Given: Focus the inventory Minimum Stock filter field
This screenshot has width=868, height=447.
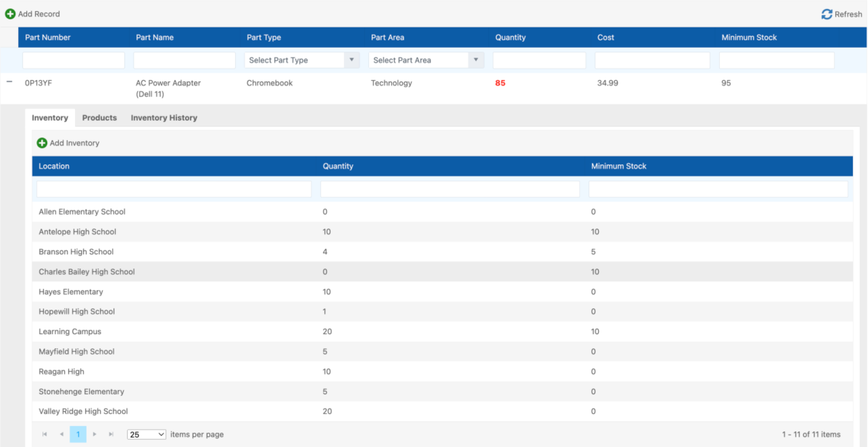Looking at the screenshot, I should click(x=718, y=189).
